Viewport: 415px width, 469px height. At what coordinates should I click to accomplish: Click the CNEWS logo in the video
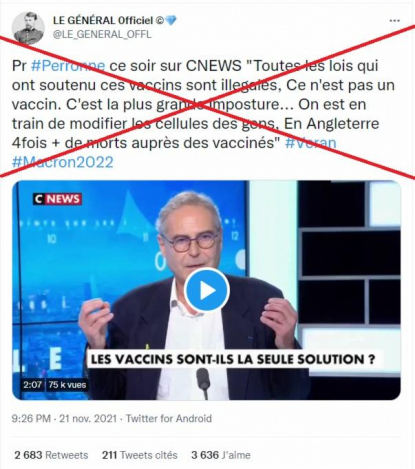coord(57,199)
